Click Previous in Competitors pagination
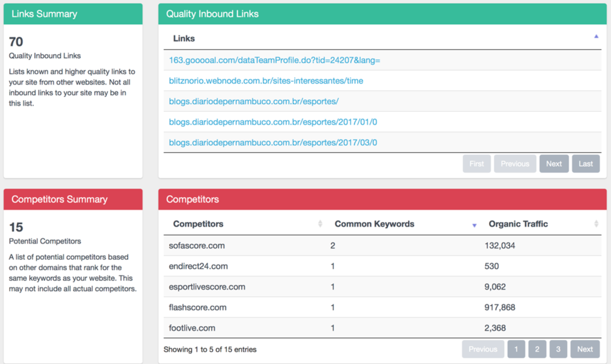 (483, 349)
